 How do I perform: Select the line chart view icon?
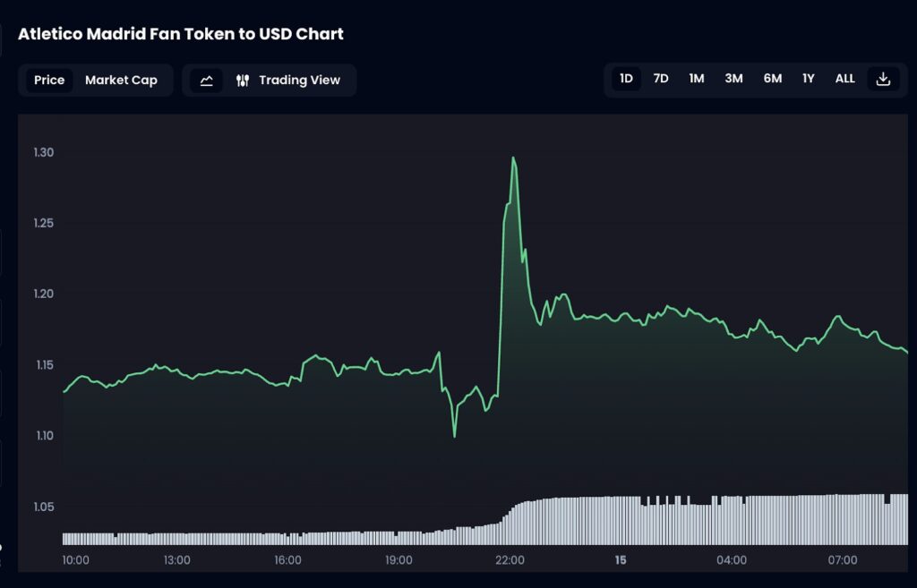206,81
